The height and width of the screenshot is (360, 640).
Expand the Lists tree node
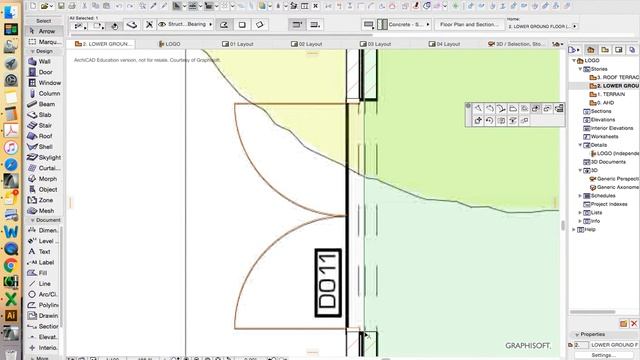(x=580, y=213)
